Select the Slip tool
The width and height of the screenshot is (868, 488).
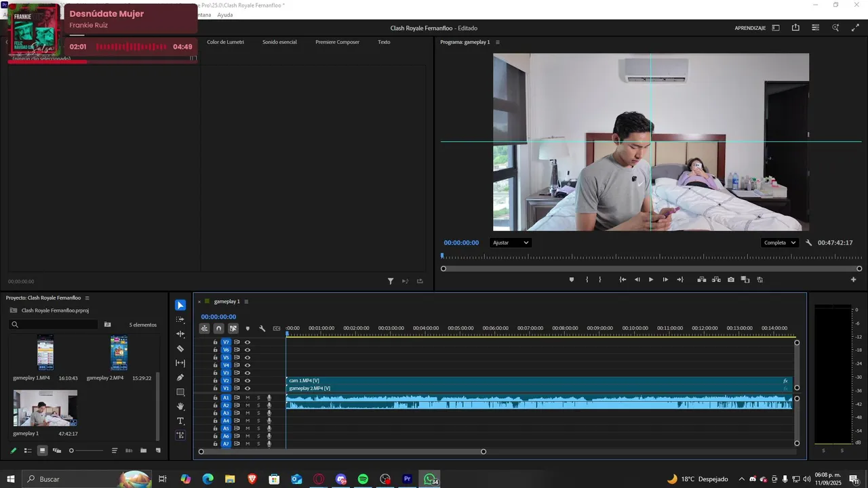tap(180, 363)
